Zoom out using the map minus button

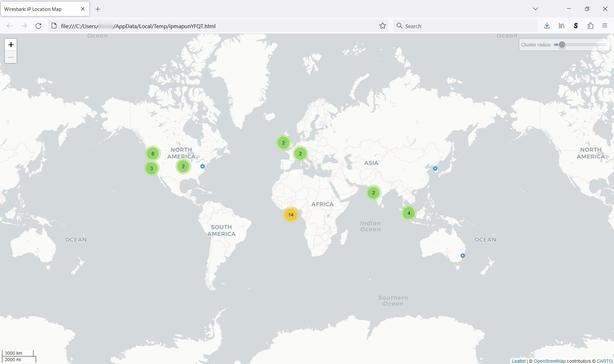(11, 57)
